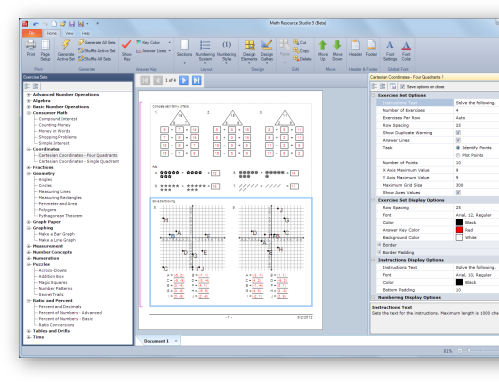The image size is (499, 382).
Task: Click Shuffle Active Set
Action: (x=97, y=51)
